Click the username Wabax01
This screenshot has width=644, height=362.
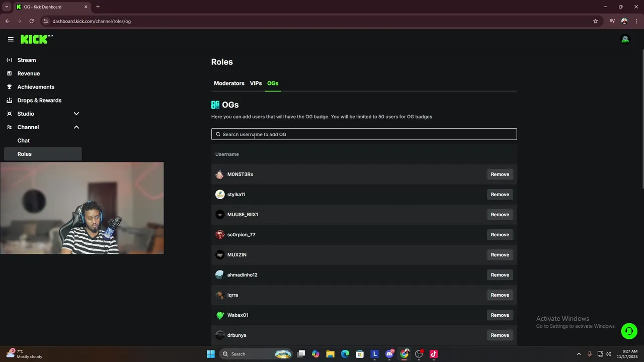tap(238, 315)
